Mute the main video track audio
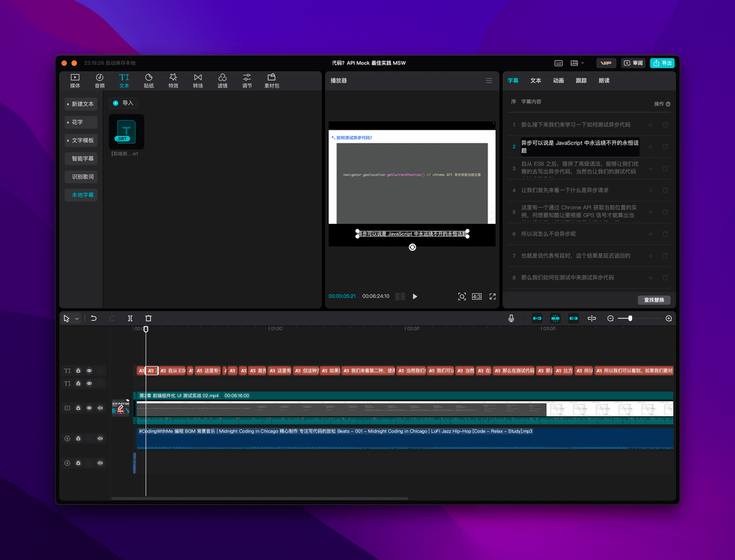 (100, 408)
